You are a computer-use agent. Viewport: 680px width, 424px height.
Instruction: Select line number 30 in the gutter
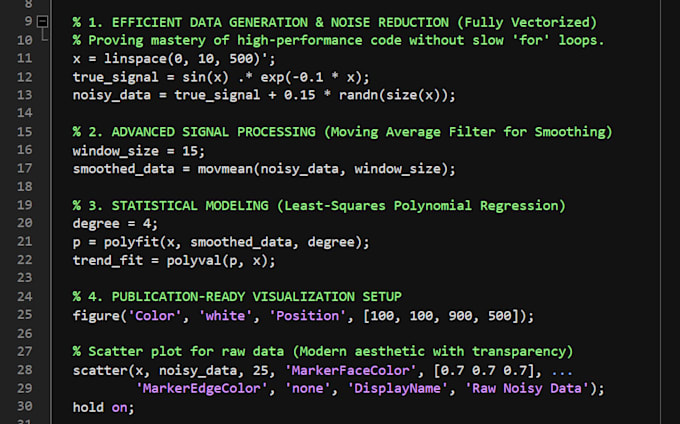click(24, 407)
